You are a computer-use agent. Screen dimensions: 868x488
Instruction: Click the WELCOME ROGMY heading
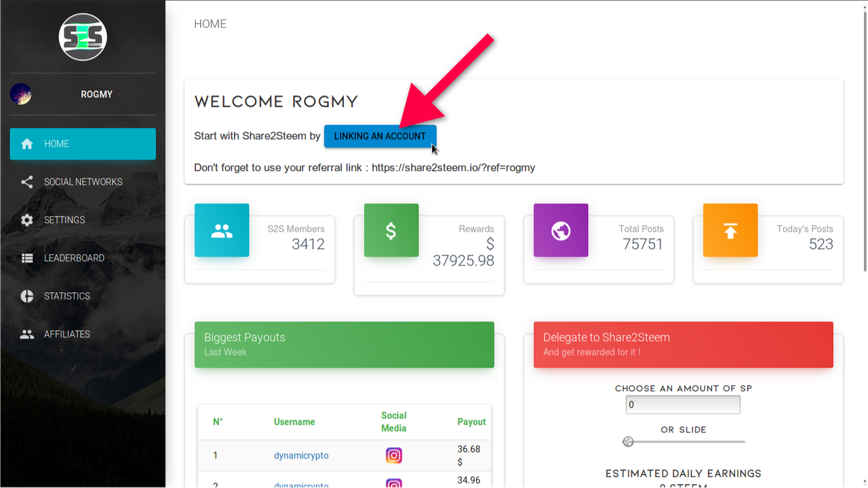click(276, 102)
